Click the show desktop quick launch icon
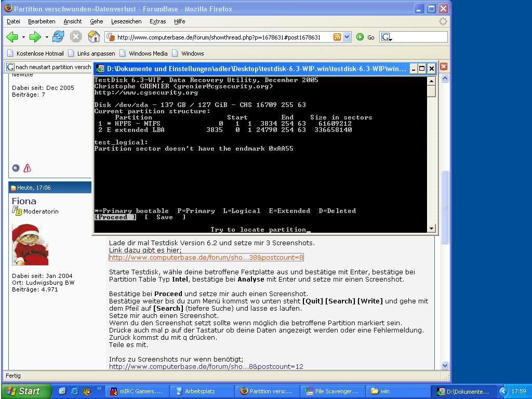This screenshot has height=399, width=532. (x=62, y=391)
